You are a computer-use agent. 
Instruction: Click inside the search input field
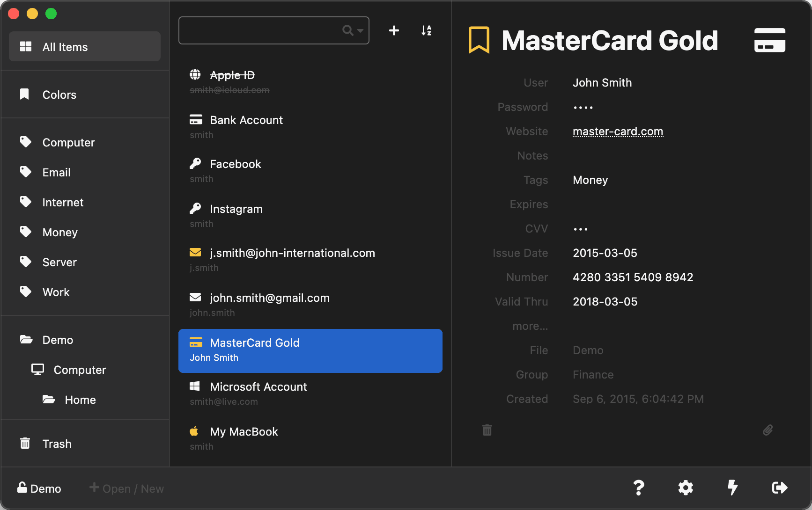point(260,31)
